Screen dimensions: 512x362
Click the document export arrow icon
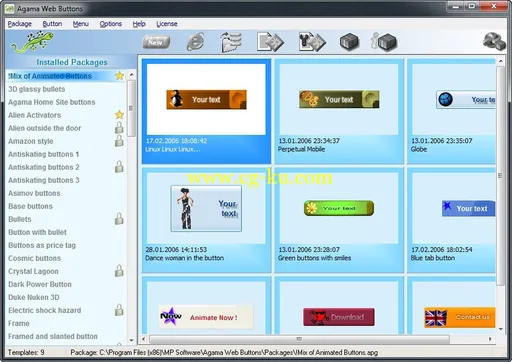point(270,42)
